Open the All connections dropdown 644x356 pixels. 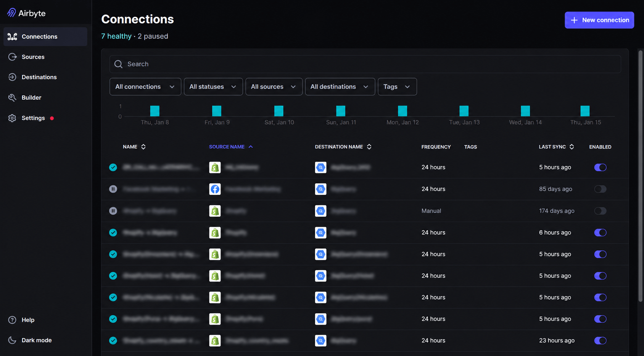click(145, 87)
